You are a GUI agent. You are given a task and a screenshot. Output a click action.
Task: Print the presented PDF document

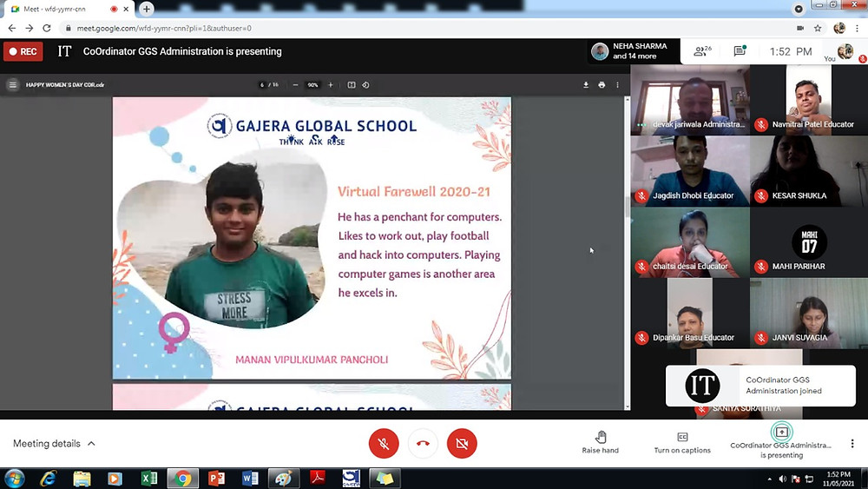pos(602,85)
